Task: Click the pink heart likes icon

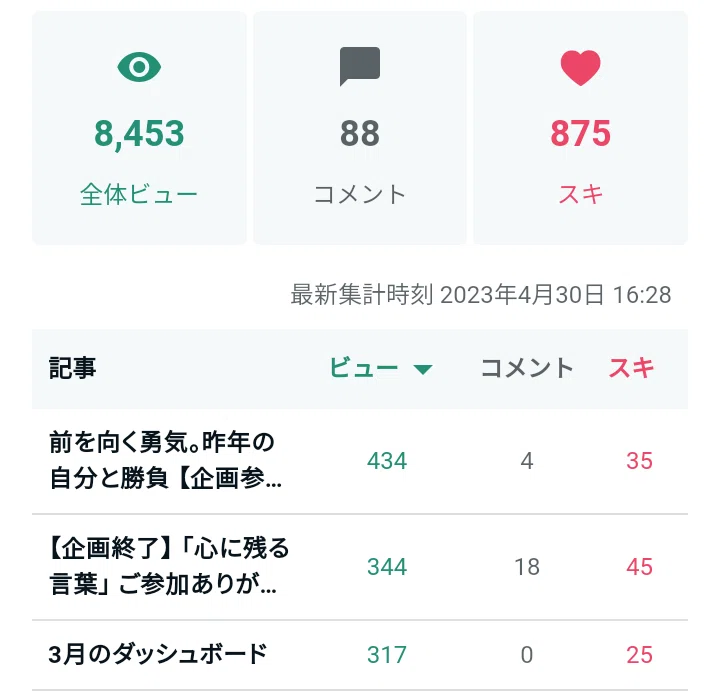Action: (x=580, y=68)
